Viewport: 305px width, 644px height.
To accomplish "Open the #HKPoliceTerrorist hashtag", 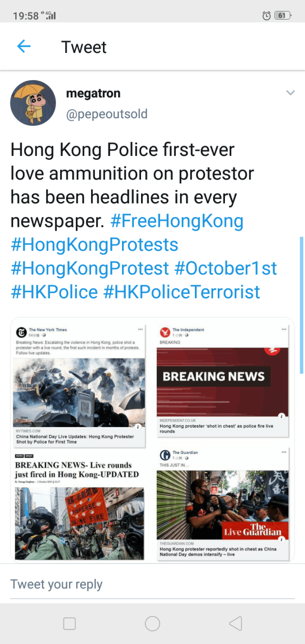I will pyautogui.click(x=182, y=292).
